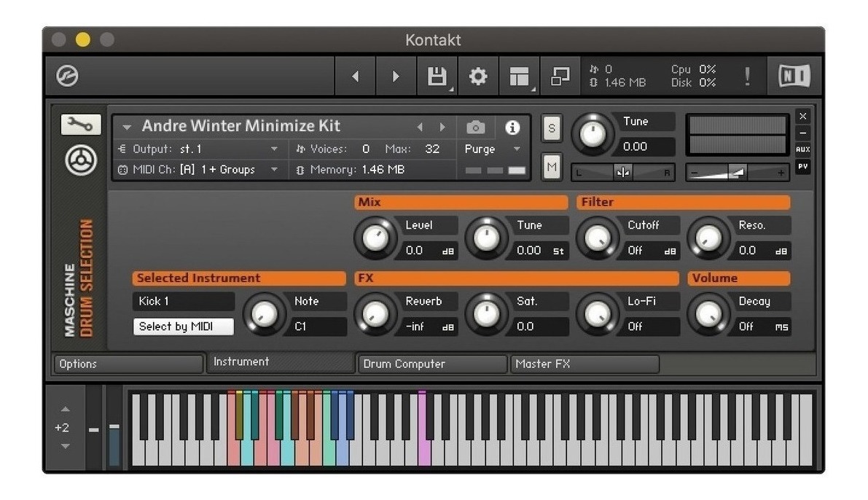The image size is (868, 500).
Task: Go to the next preset in toolbar
Action: (x=395, y=76)
